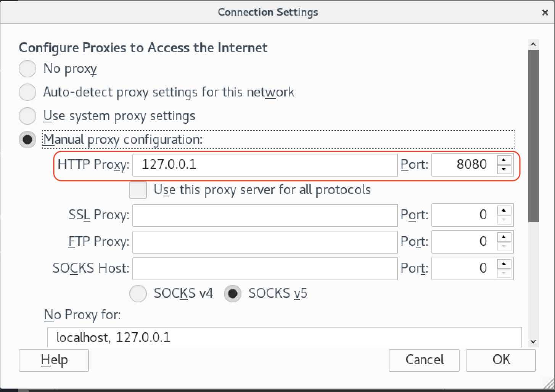Click the SOCKS Host input field
The image size is (555, 392).
[265, 268]
